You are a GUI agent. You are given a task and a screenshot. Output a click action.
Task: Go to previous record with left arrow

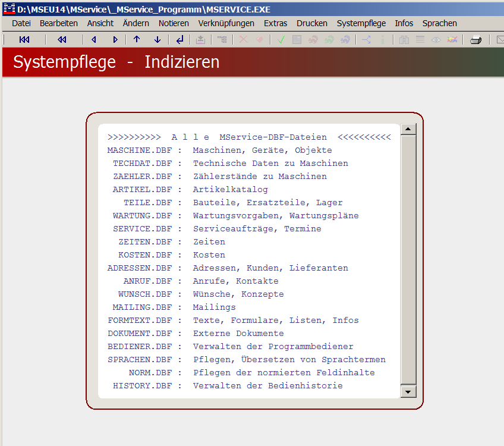click(94, 40)
